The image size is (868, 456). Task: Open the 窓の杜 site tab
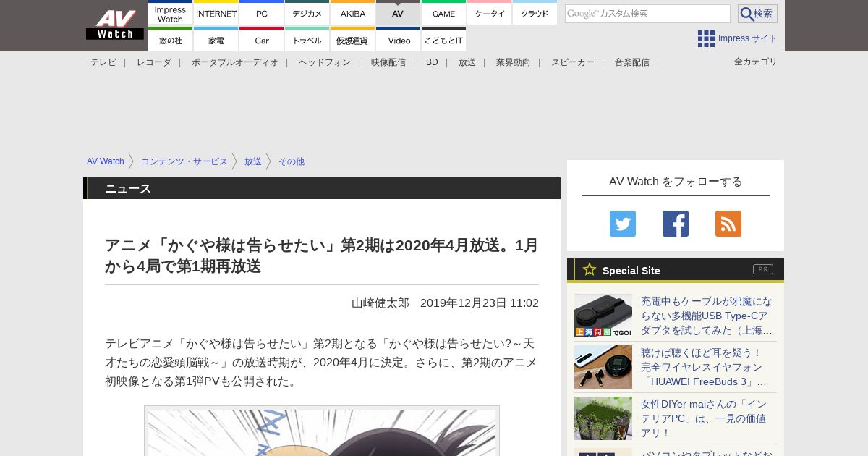point(170,40)
